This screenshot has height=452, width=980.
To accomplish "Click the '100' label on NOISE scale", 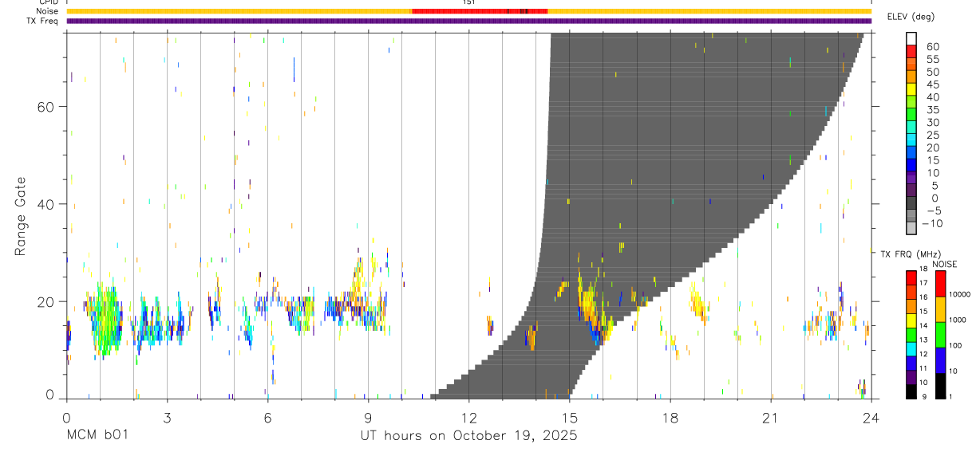I will tap(957, 345).
